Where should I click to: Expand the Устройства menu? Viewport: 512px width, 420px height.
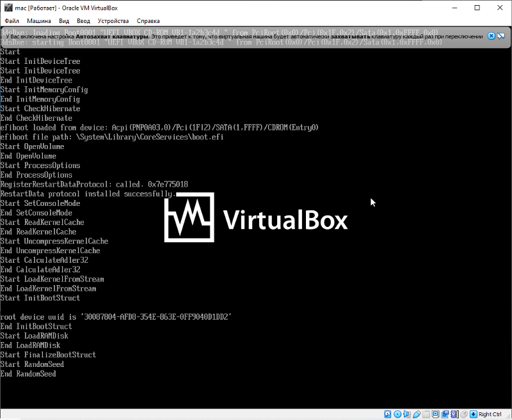point(113,20)
